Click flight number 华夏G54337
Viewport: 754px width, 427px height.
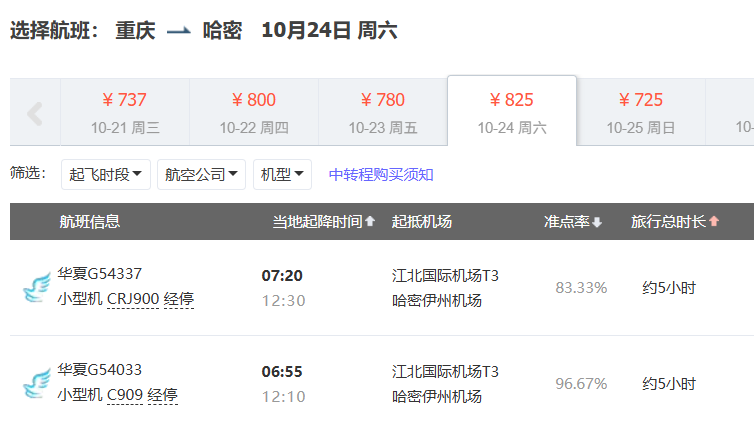[100, 274]
